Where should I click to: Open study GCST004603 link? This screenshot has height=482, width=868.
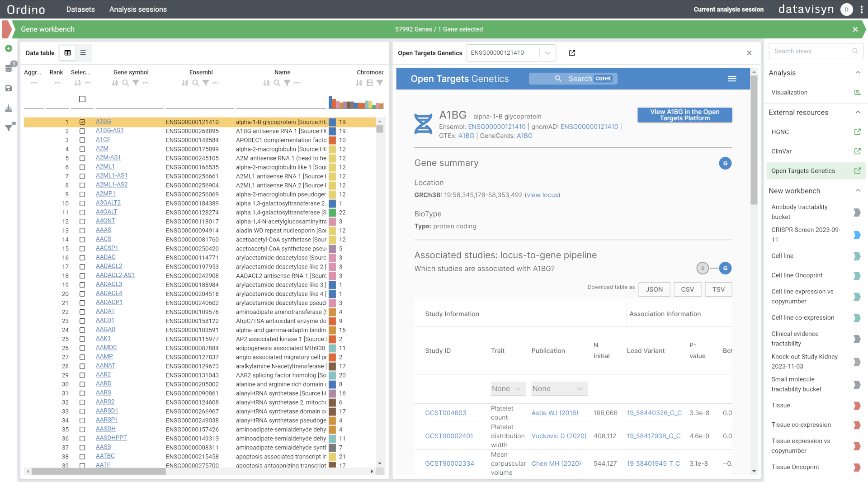click(x=445, y=413)
